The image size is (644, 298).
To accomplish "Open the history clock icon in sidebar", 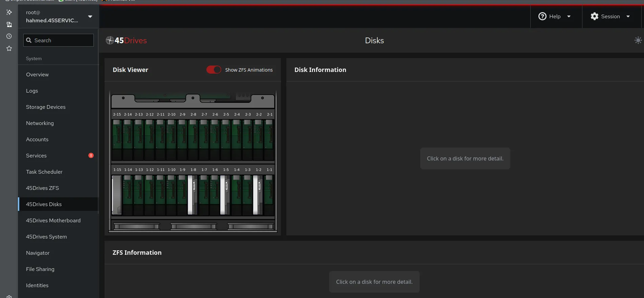I will coord(9,36).
